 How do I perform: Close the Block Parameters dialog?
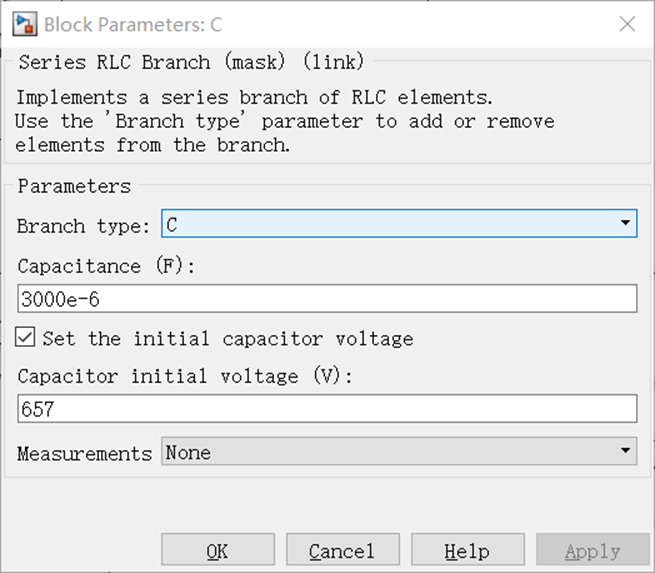pyautogui.click(x=627, y=23)
